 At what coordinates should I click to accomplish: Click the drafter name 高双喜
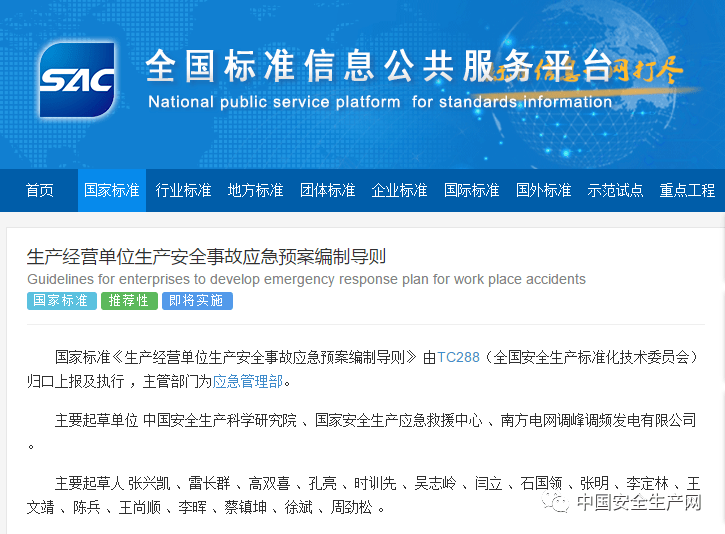[x=270, y=484]
